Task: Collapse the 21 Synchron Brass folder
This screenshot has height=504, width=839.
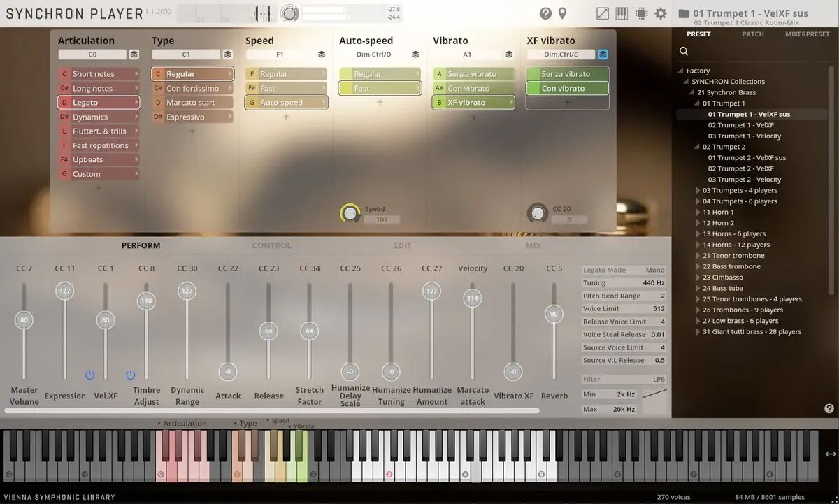Action: click(x=692, y=92)
